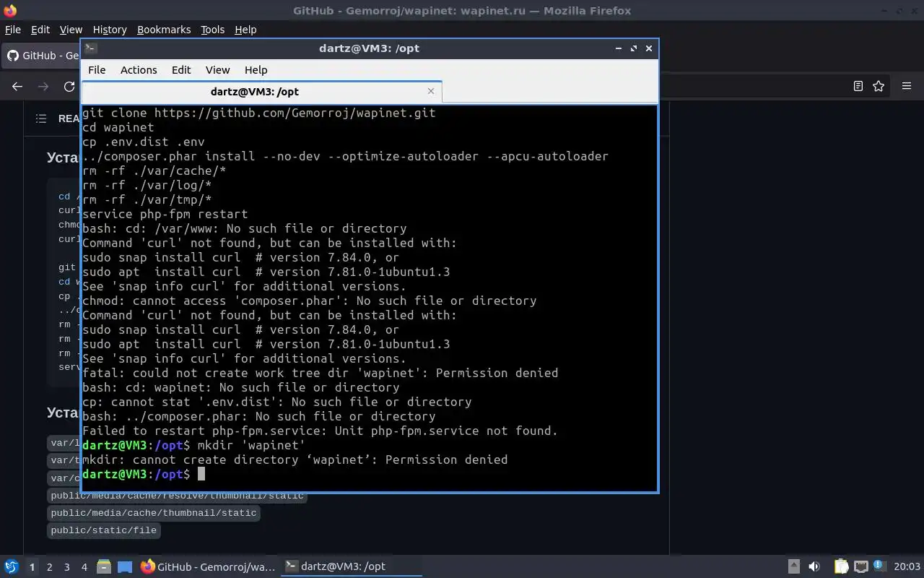The width and height of the screenshot is (924, 578).
Task: Click the 'rm -rf ./var/cache/*' terminal line
Action: [154, 171]
